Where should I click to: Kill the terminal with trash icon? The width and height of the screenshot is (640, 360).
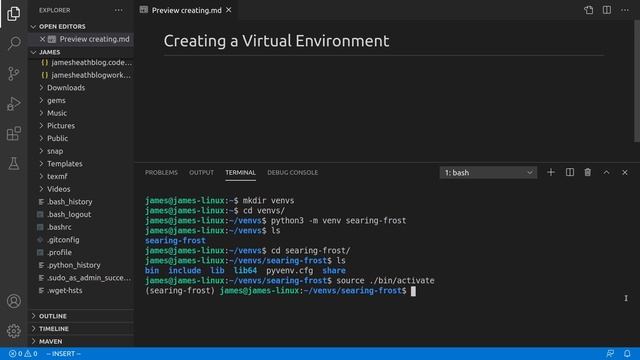coord(588,172)
